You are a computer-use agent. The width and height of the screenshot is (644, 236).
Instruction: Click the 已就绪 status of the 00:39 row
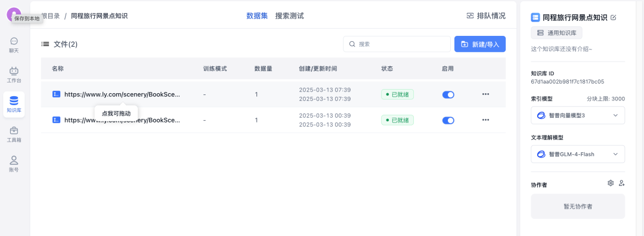(x=397, y=120)
